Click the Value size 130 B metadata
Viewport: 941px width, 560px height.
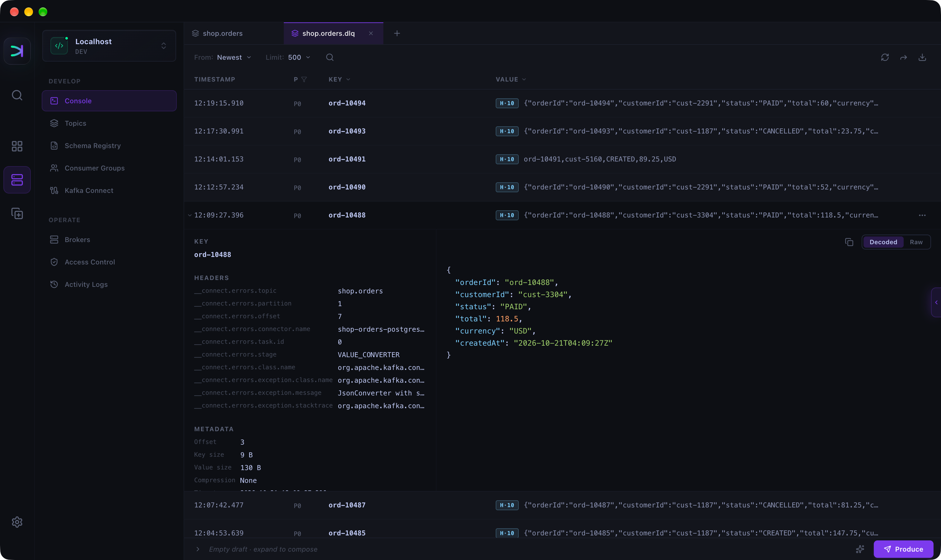click(x=250, y=468)
